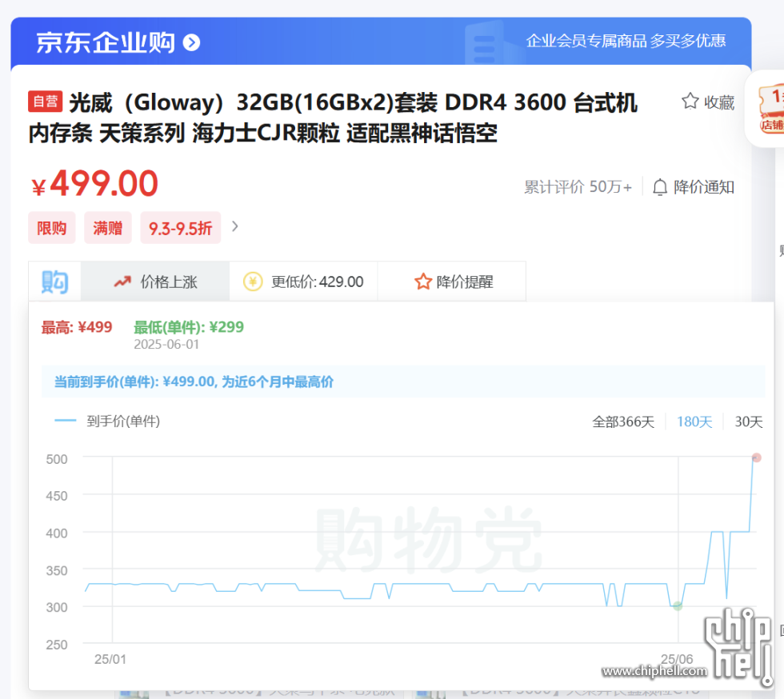
Task: Click the red price-rising trend icon
Action: coord(122,282)
